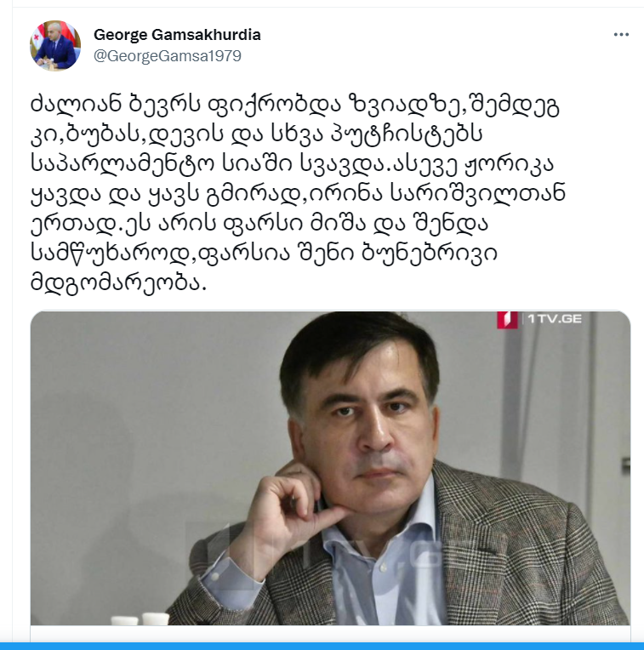Click the line starting საპარლამენტო სიაში

[292, 164]
